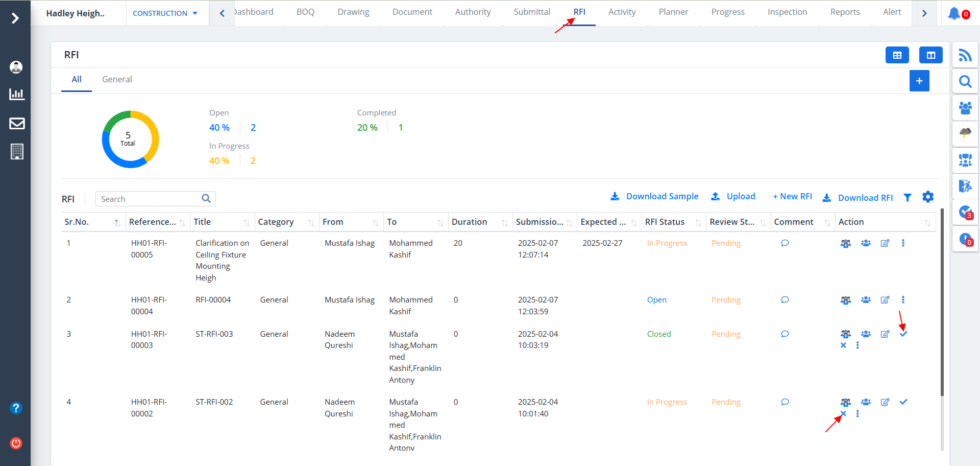Click the + New RFI link

(792, 197)
